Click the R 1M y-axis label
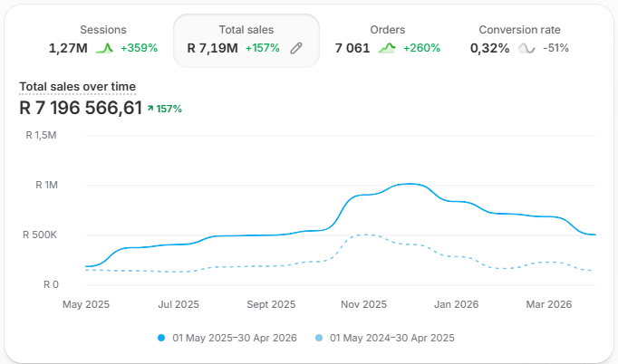 point(46,185)
